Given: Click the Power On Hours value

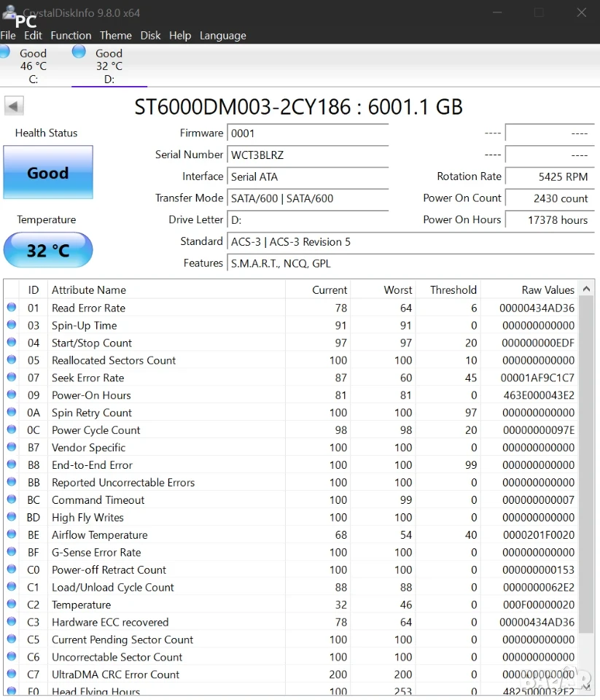Looking at the screenshot, I should click(550, 220).
